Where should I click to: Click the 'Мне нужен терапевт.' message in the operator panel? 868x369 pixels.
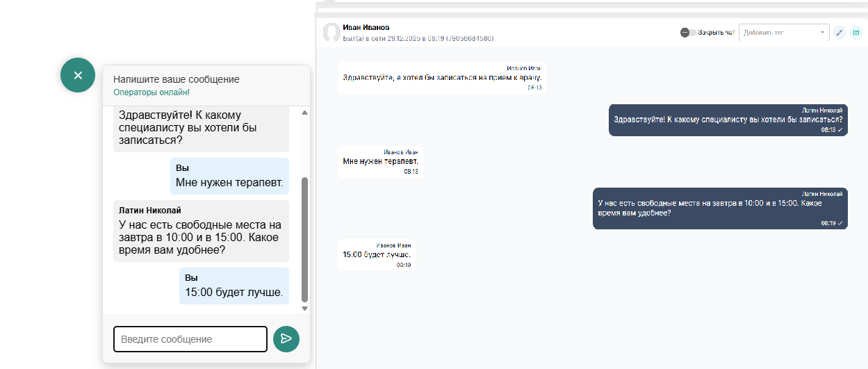pyautogui.click(x=380, y=161)
